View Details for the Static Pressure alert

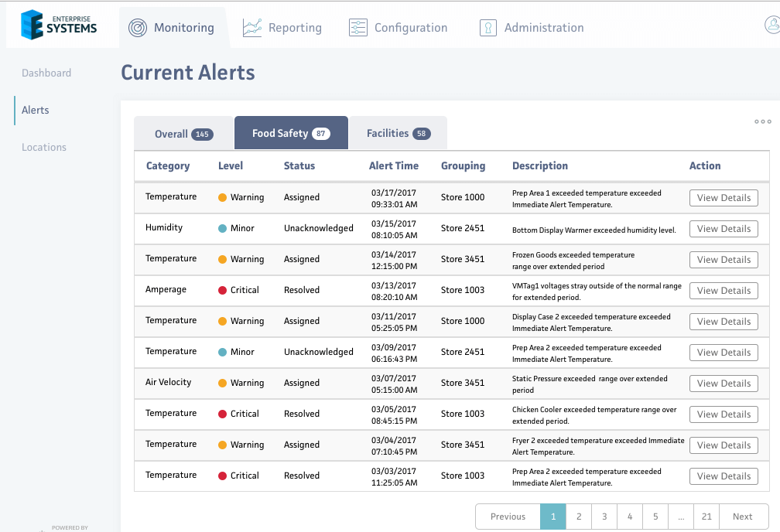[724, 384]
